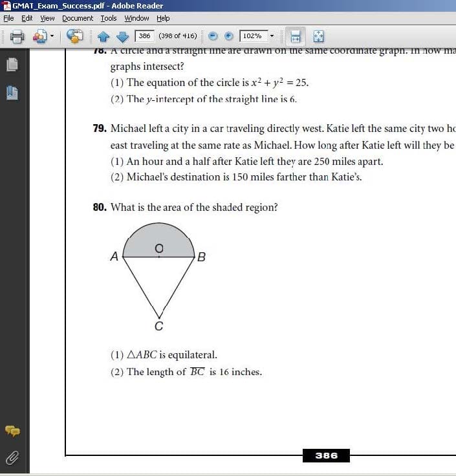Screen dimensions: 456x476
Task: Click the page number field showing 386
Action: click(x=144, y=36)
